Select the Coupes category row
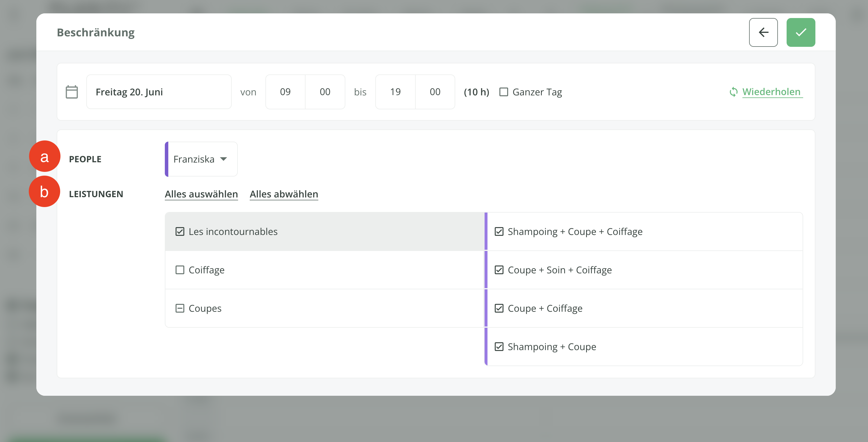The image size is (868, 442). coord(303,308)
